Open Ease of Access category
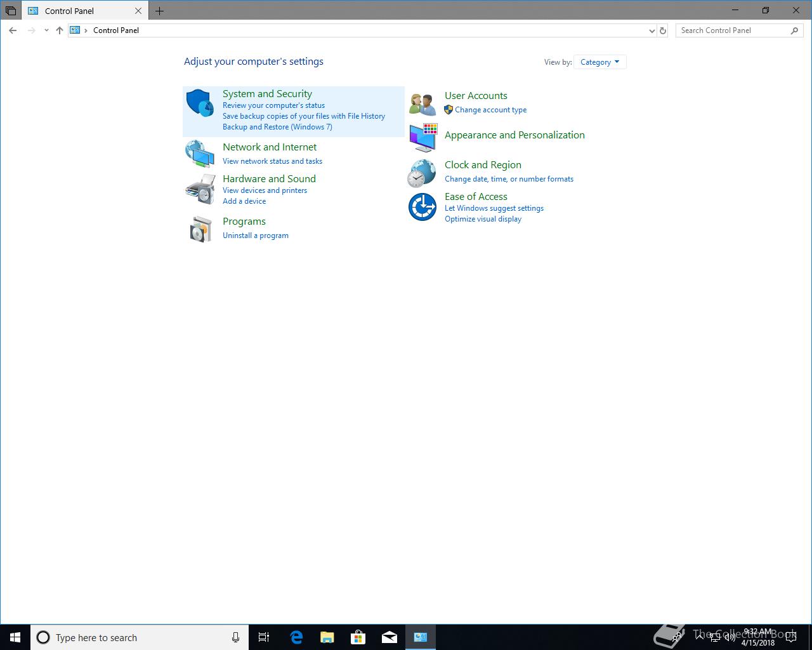Screen dimensions: 812x650 [476, 196]
